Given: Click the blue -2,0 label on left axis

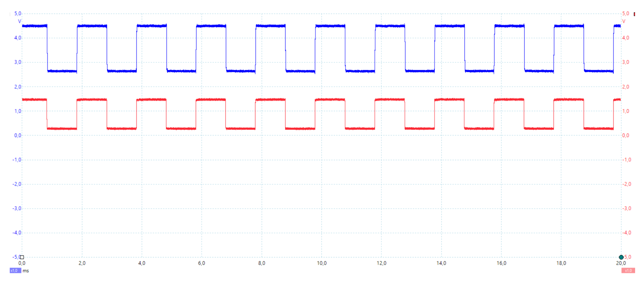Looking at the screenshot, I should point(17,184).
